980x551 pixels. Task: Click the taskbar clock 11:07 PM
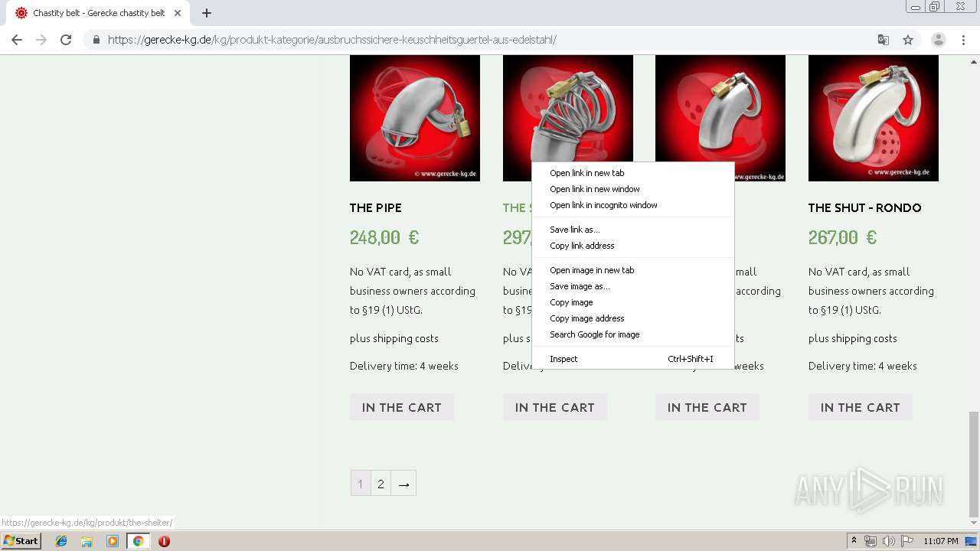[941, 541]
